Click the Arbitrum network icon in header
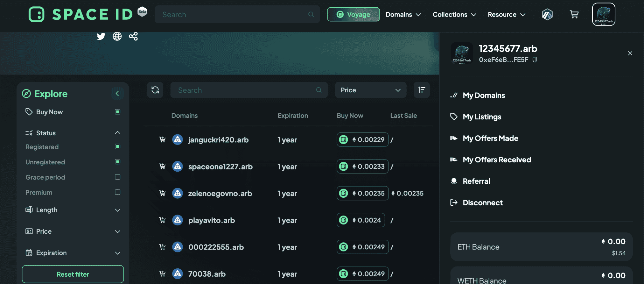This screenshot has height=284, width=644. [547, 14]
